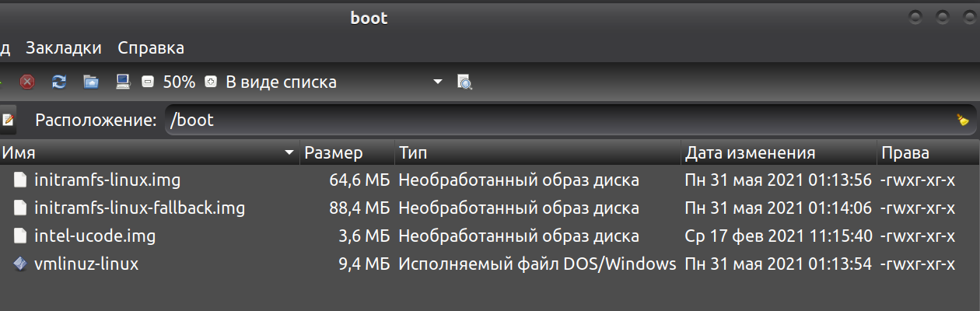Click type text in intel-ucode.img row
980x311 pixels.
pos(519,236)
